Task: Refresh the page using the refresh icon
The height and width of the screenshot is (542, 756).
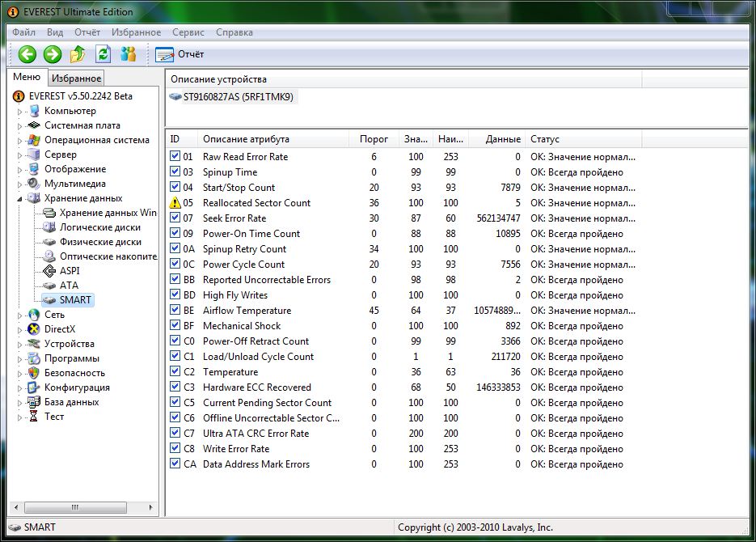Action: point(103,54)
